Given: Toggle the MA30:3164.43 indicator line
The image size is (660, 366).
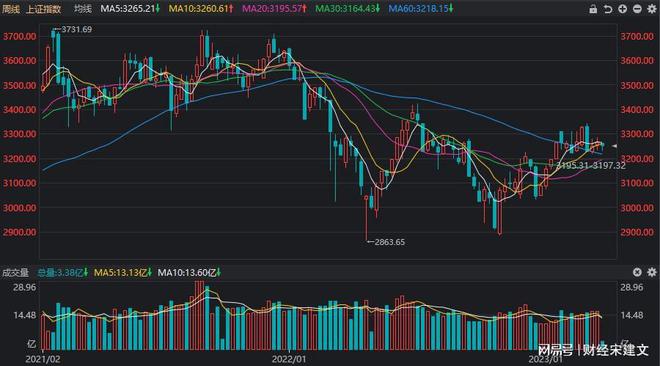Looking at the screenshot, I should 348,8.
